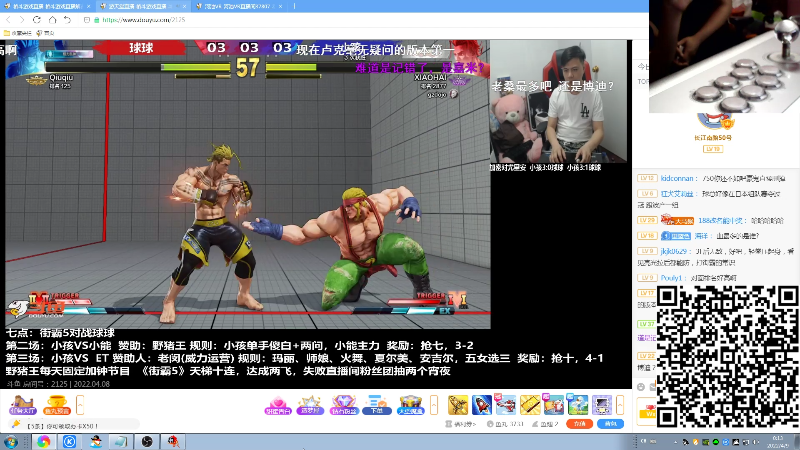Open the browser home page icon
Viewport: 800px width, 450px height.
53,19
